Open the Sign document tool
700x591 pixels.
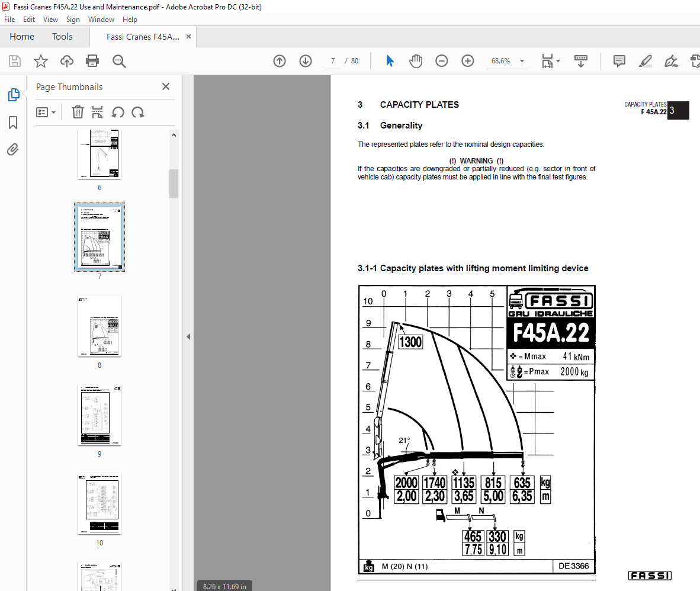point(671,61)
